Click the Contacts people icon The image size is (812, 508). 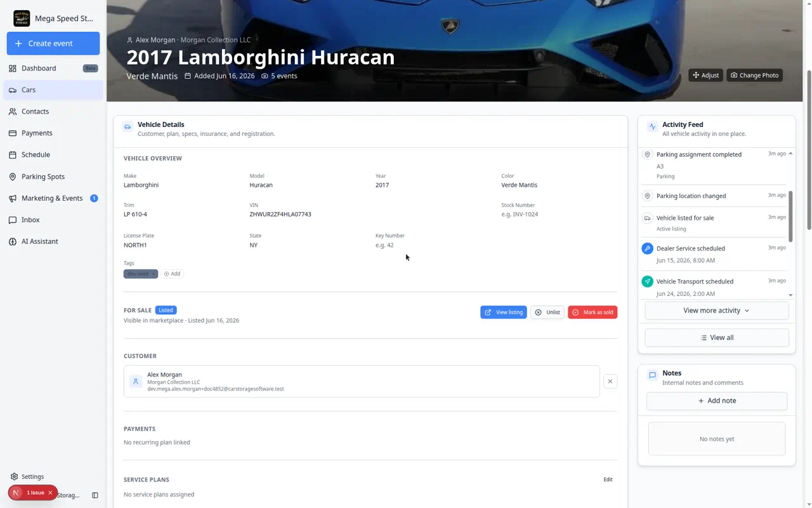coord(13,111)
